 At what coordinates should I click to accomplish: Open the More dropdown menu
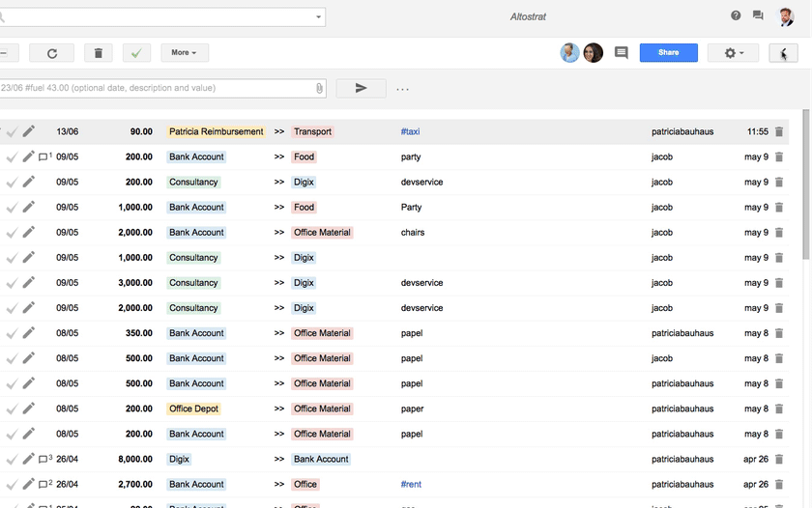[x=184, y=53]
